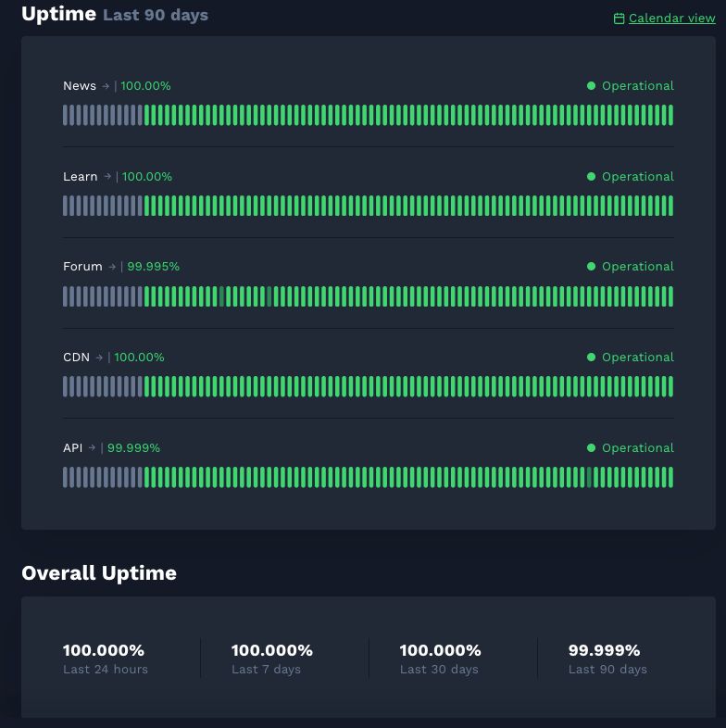
Task: Click the arrow icon next to CDN
Action: pyautogui.click(x=99, y=357)
